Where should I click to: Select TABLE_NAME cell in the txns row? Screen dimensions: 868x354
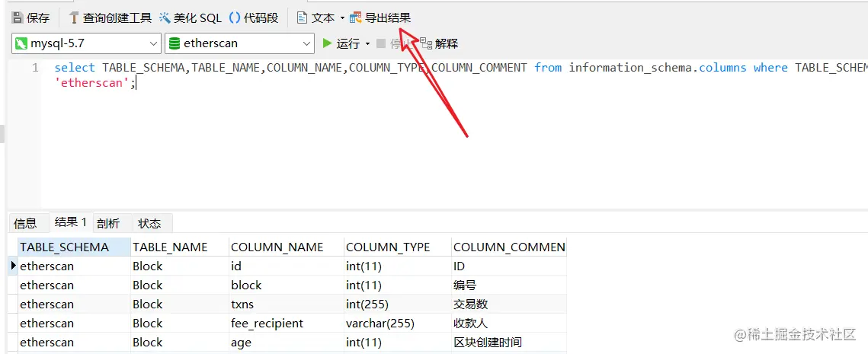pyautogui.click(x=180, y=305)
